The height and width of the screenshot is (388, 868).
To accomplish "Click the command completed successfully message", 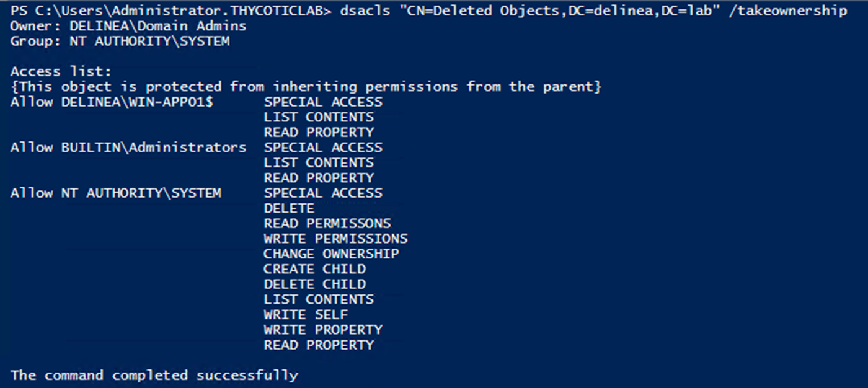I will (x=154, y=376).
